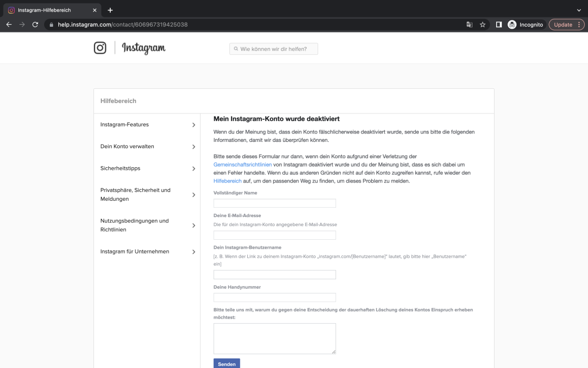Open Instagram für Unternehmen menu item
The height and width of the screenshot is (368, 588).
[148, 252]
